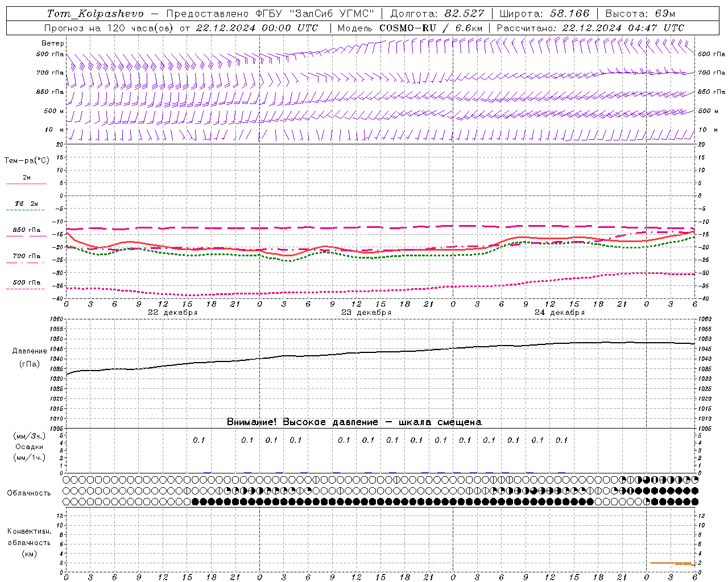728x582 pixels.
Task: Click the (мм/1ч.) precipitation unit label
Action: tap(30, 458)
